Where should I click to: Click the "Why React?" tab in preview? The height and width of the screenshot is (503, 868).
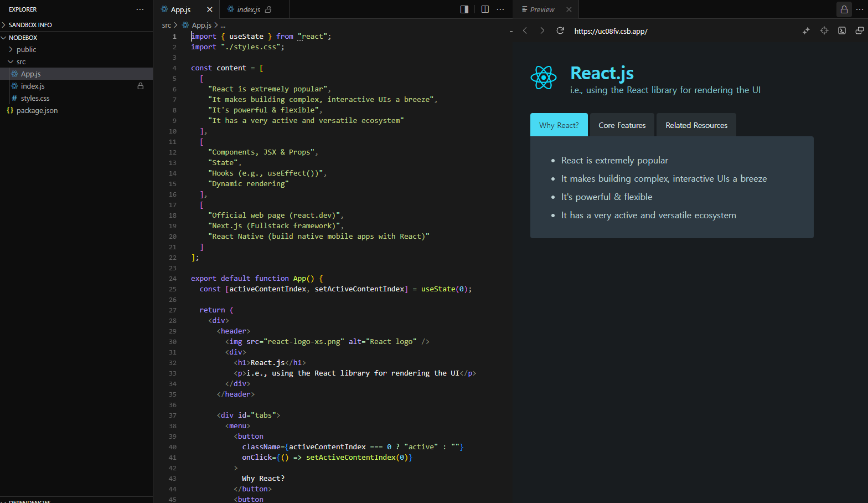pyautogui.click(x=559, y=125)
